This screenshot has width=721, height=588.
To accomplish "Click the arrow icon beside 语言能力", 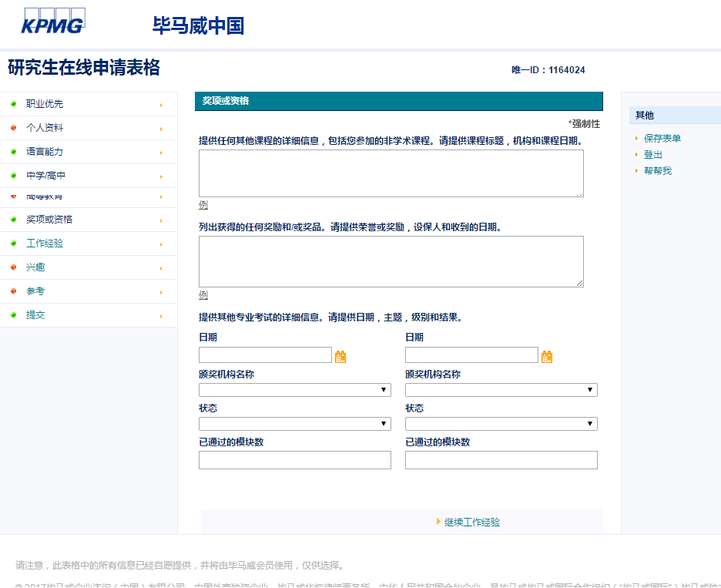I will (162, 153).
